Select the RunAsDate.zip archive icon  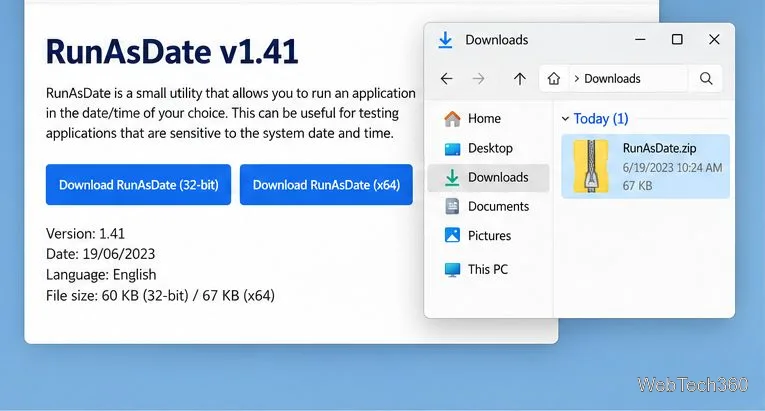coord(591,166)
